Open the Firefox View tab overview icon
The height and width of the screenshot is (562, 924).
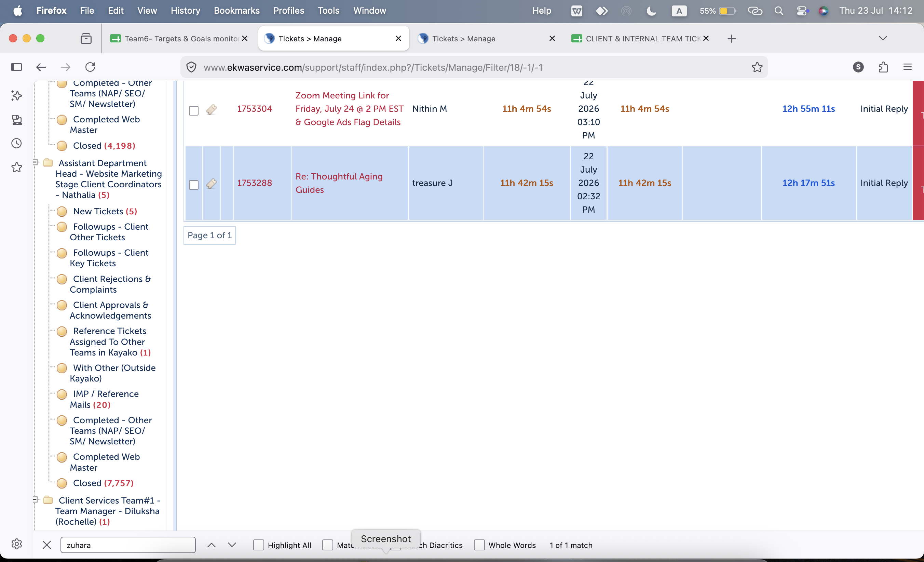86,38
